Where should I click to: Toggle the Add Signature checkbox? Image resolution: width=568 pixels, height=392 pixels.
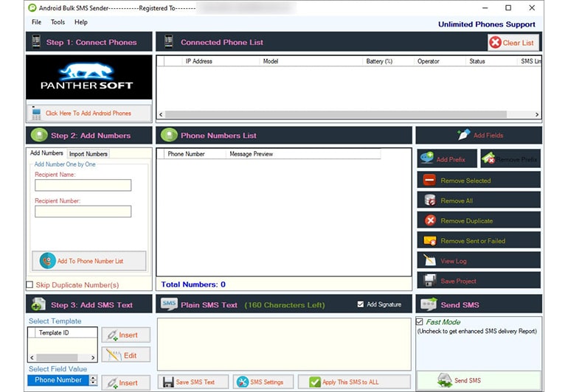(361, 304)
